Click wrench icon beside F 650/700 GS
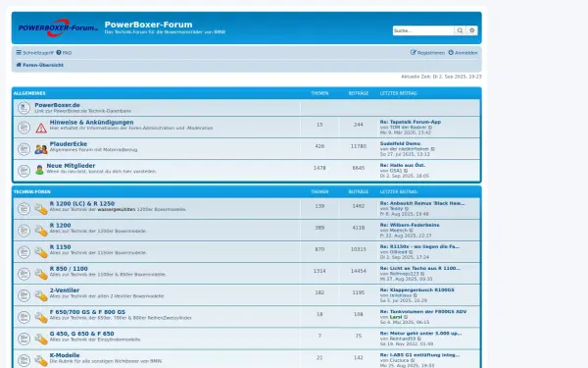Image resolution: width=588 pixels, height=368 pixels. (41, 318)
